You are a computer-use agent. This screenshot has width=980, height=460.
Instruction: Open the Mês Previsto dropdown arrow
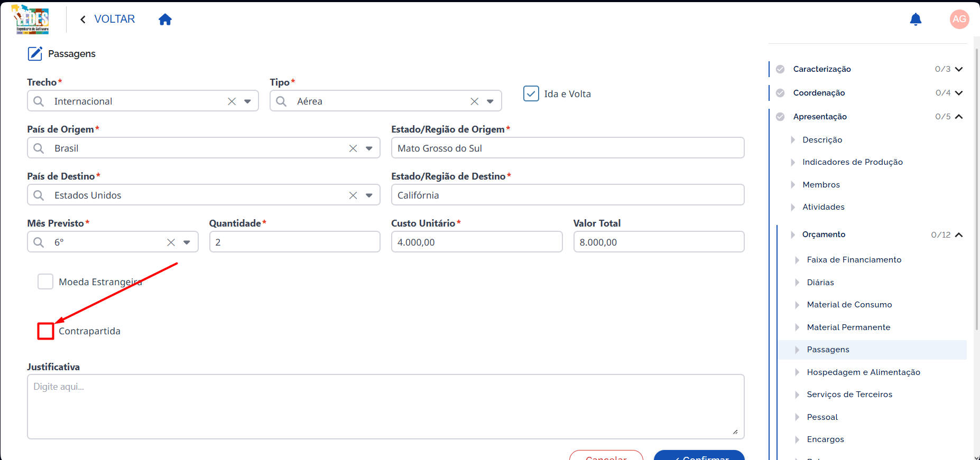coord(187,242)
